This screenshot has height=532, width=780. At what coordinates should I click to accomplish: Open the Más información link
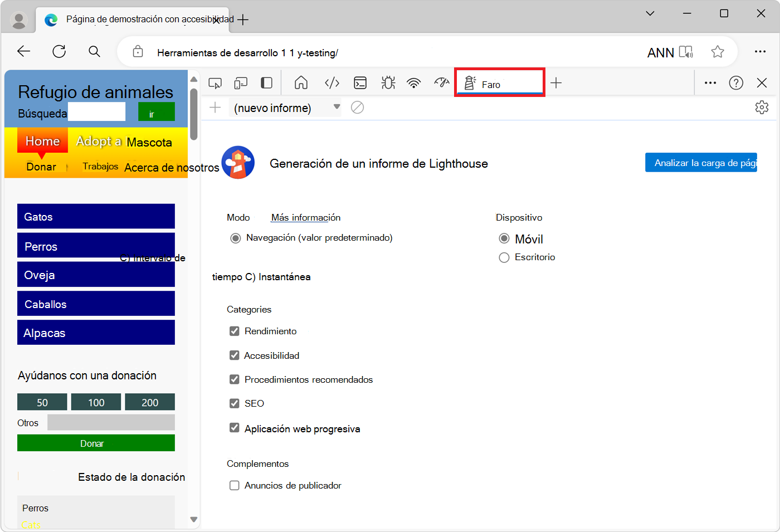[305, 217]
